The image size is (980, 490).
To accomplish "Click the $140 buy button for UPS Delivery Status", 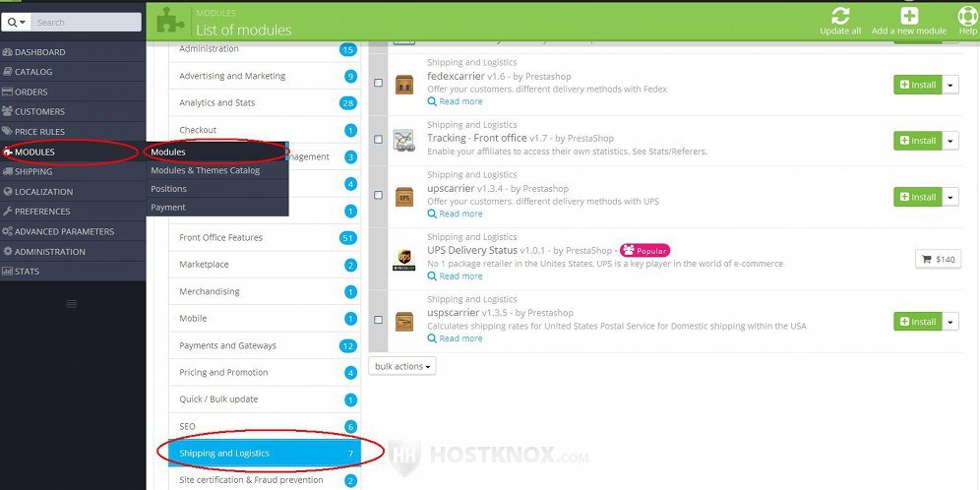I will coord(938,260).
